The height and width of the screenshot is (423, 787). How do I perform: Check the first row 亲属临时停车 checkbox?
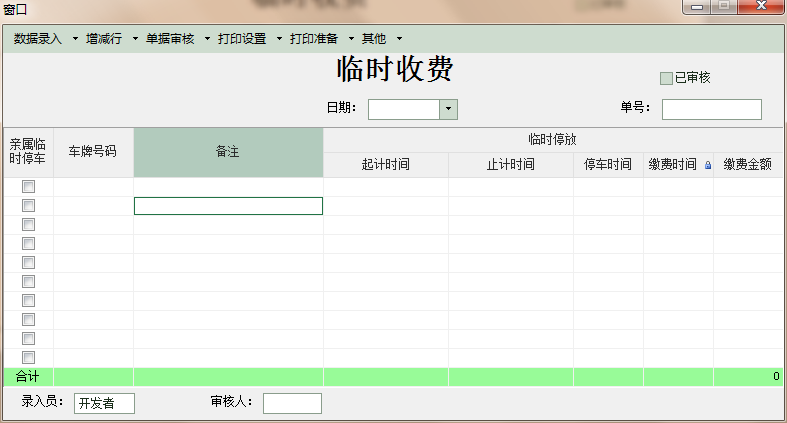coord(29,186)
